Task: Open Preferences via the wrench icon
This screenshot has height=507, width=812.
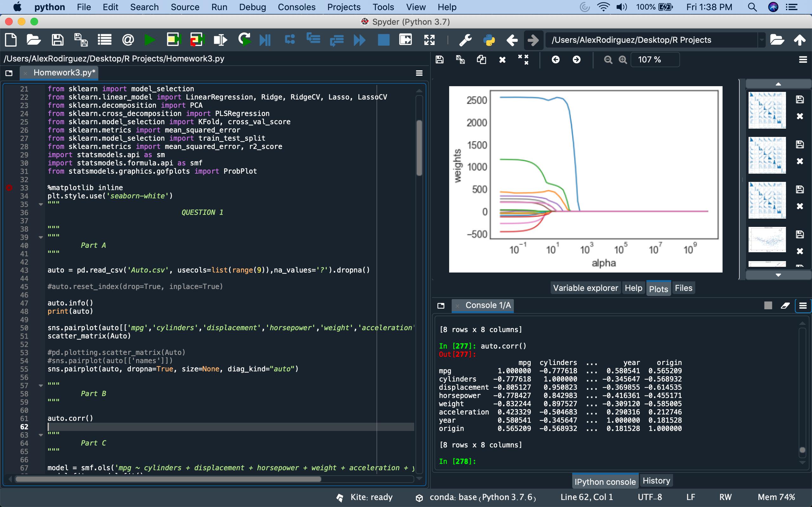Action: [465, 40]
